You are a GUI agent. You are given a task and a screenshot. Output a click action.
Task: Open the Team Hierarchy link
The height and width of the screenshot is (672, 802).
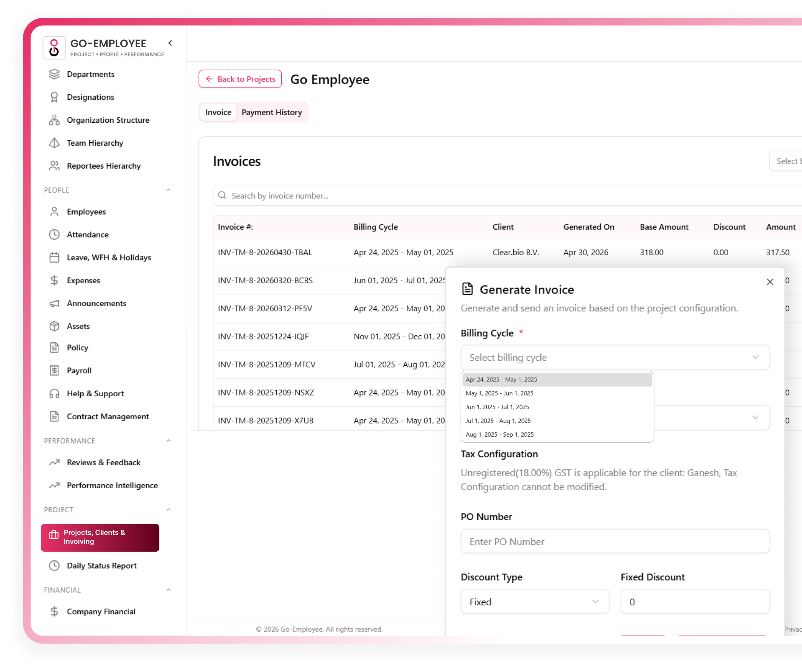click(x=95, y=143)
